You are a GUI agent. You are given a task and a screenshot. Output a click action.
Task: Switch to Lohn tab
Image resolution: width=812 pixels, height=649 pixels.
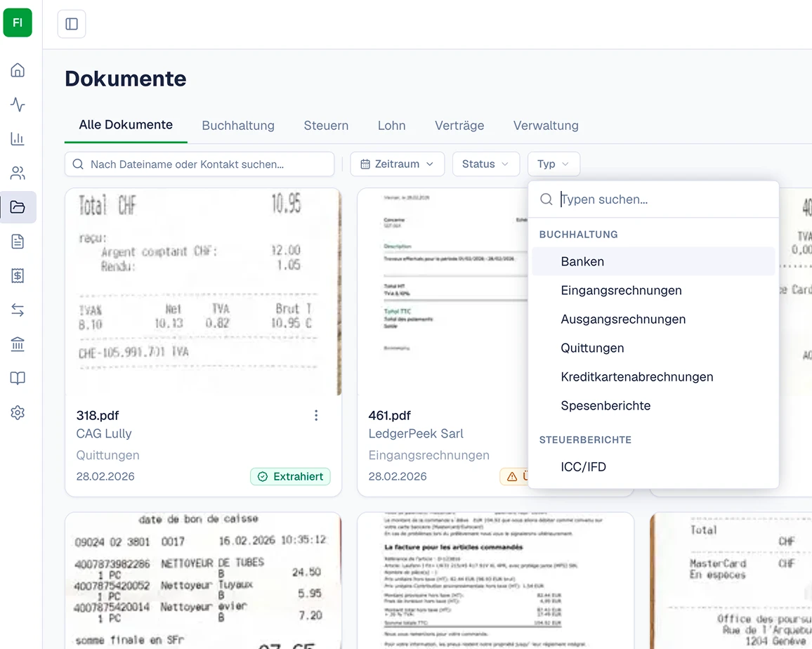coord(391,125)
